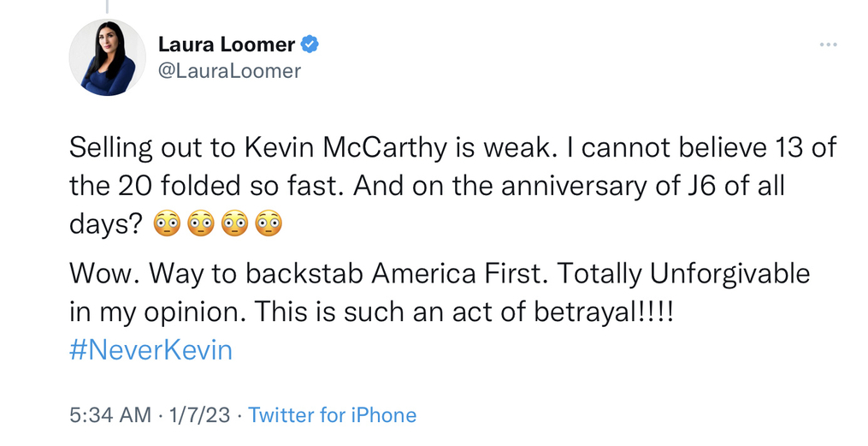Image resolution: width=868 pixels, height=446 pixels.
Task: Click the words "Kevin McCarthy" in the tweet
Action: [353, 148]
